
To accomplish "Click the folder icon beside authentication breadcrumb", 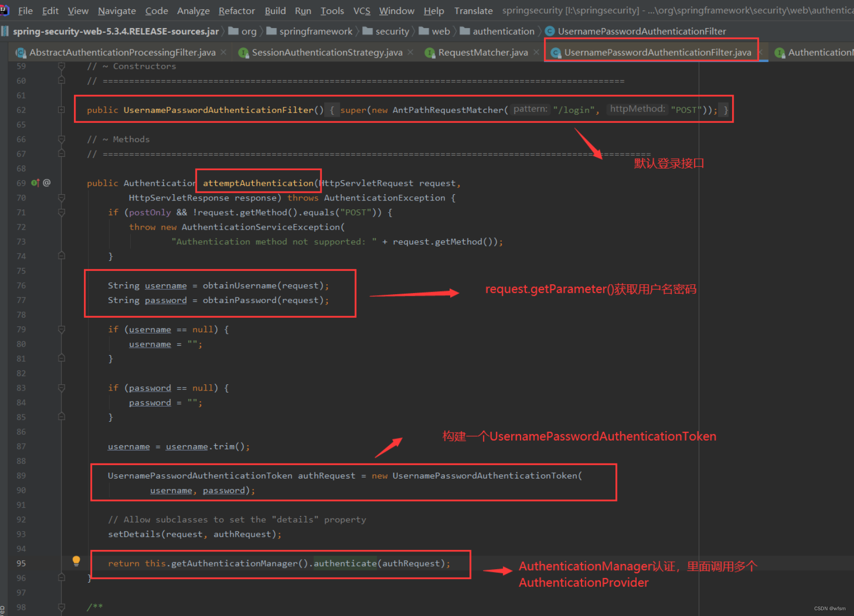I will click(x=465, y=31).
